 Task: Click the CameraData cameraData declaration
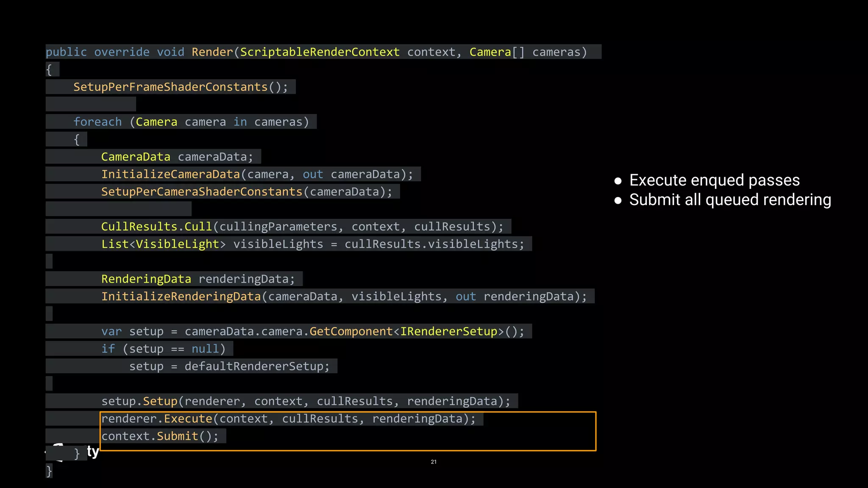[x=177, y=157]
